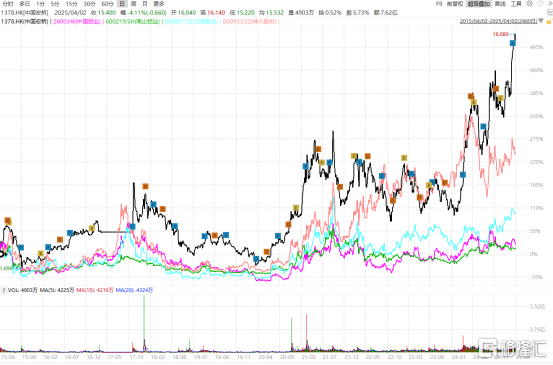Click the VOL: 4903万 indicator label

[x=23, y=290]
